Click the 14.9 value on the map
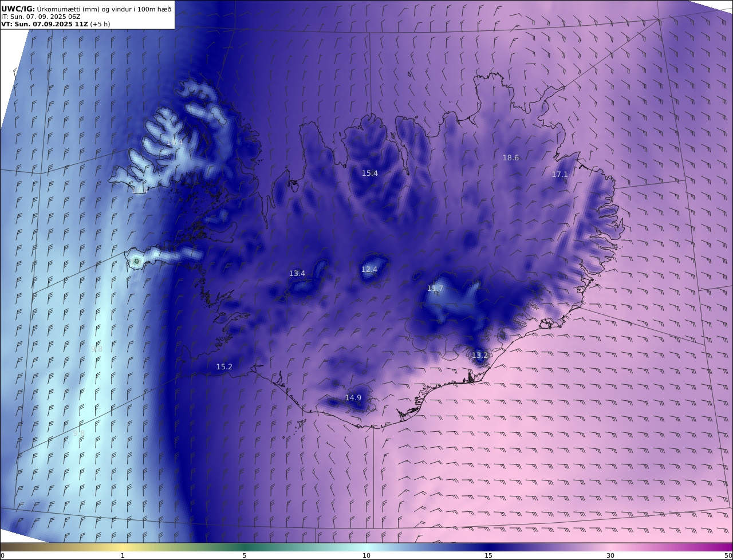 click(353, 397)
